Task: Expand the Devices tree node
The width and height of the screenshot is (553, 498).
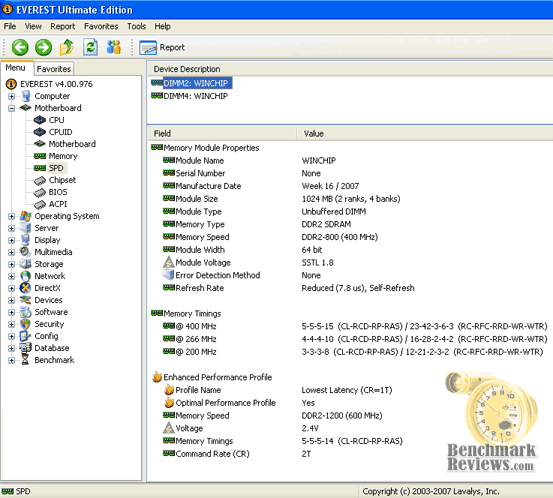Action: (11, 300)
